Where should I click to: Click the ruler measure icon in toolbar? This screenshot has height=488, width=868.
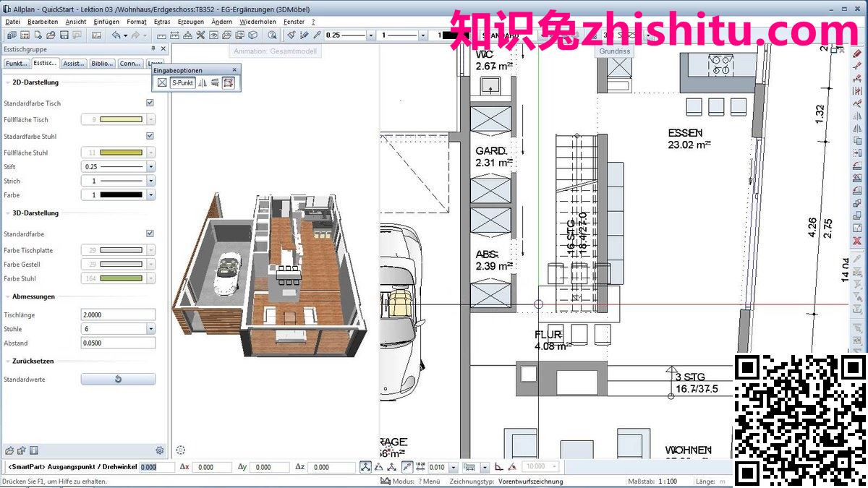[x=161, y=35]
